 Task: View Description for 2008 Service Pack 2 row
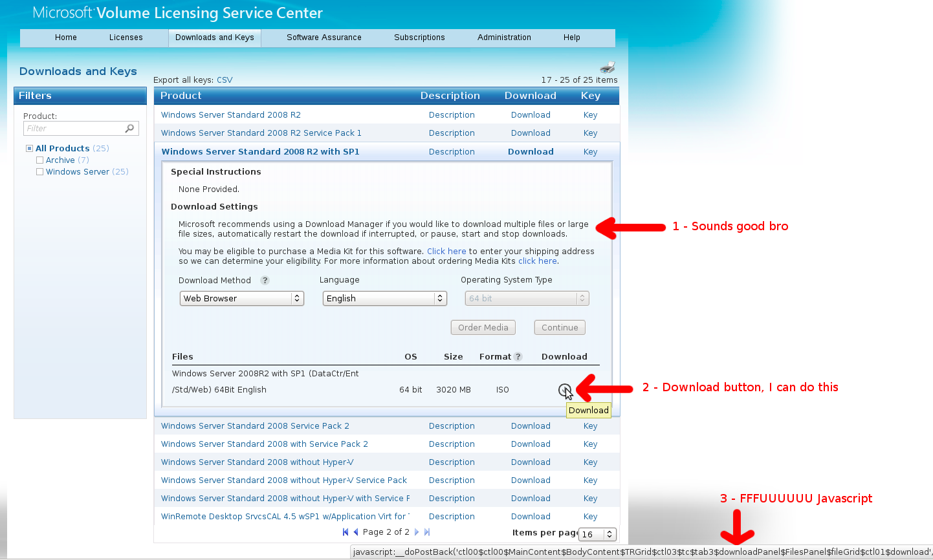pos(452,426)
